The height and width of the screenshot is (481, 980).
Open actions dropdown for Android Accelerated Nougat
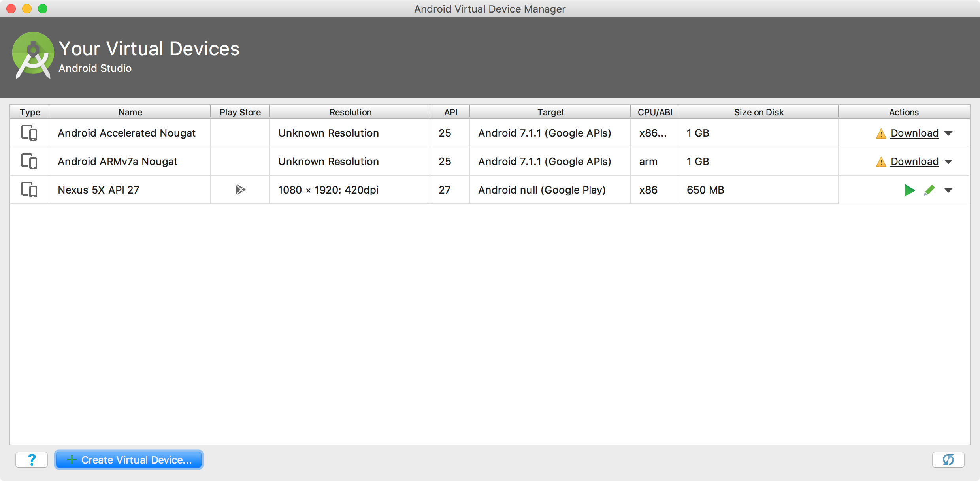pyautogui.click(x=948, y=133)
